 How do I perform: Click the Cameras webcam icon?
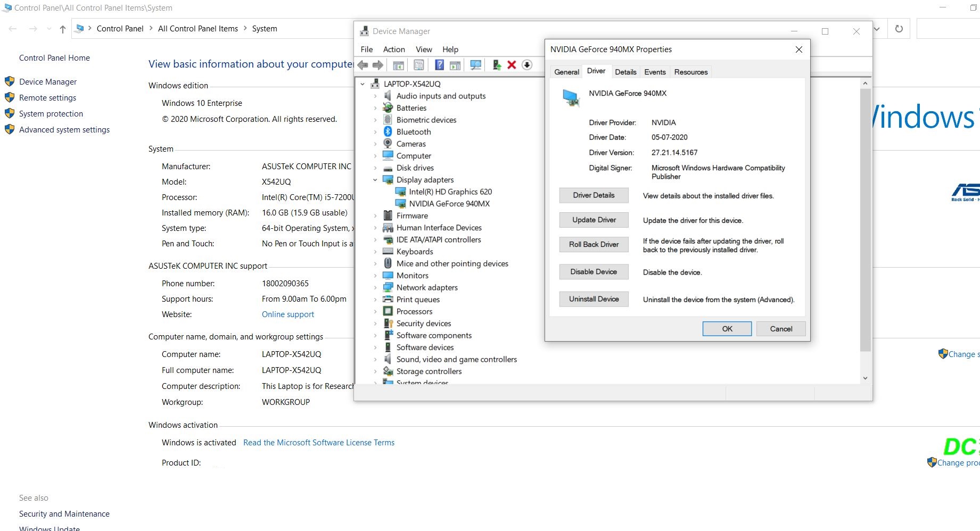388,144
